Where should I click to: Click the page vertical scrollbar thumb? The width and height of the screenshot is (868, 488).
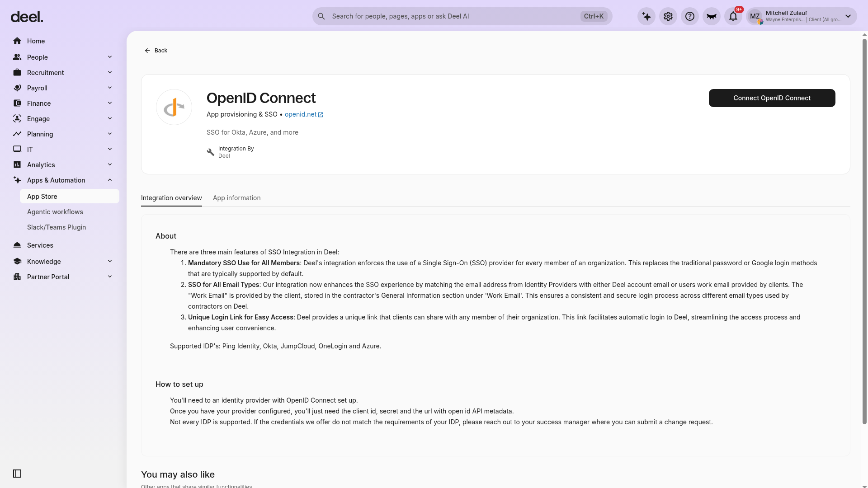coord(865,231)
